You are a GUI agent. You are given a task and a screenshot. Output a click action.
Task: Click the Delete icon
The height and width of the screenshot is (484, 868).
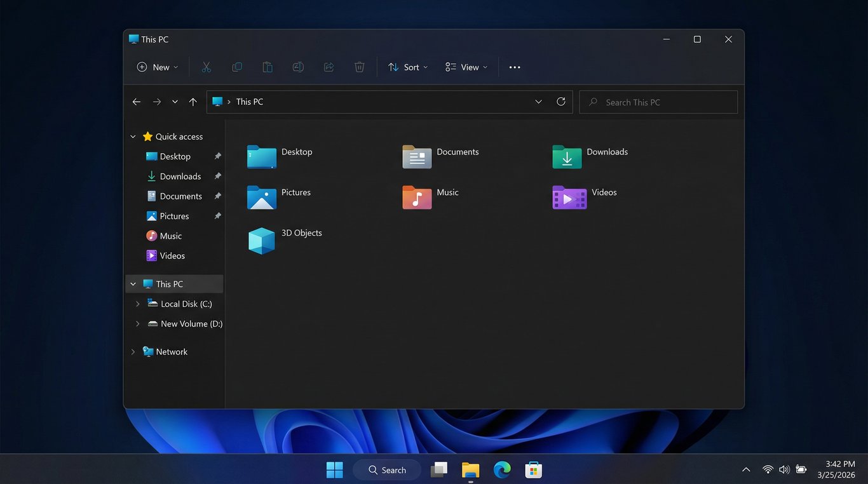click(x=359, y=67)
